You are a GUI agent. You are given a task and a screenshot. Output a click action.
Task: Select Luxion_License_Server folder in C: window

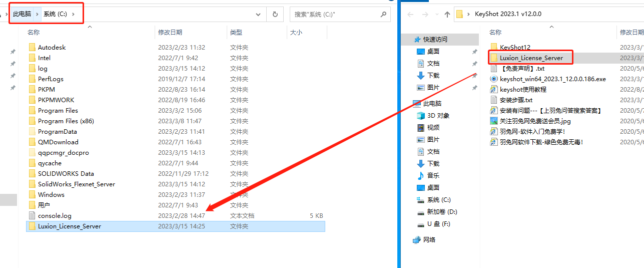pyautogui.click(x=175, y=226)
